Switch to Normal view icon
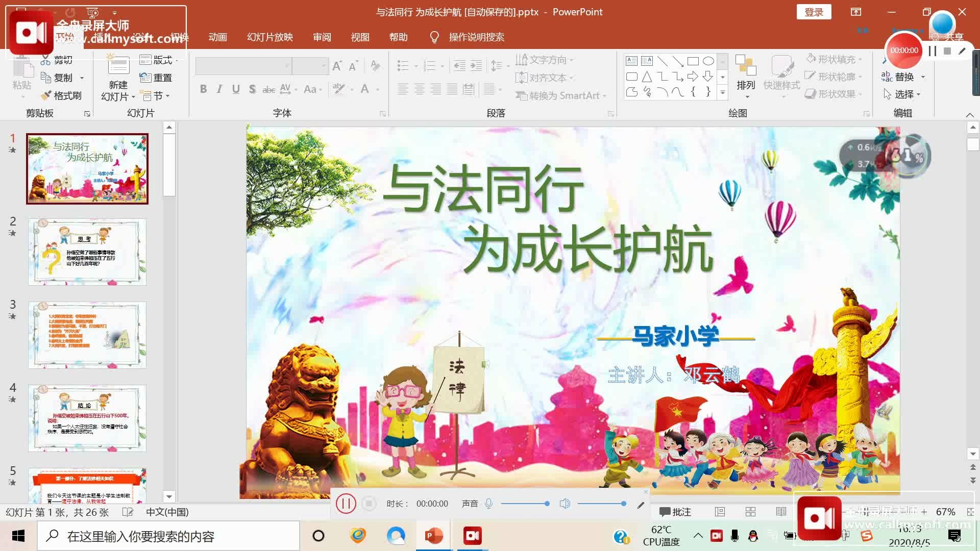The width and height of the screenshot is (980, 551). point(720,512)
